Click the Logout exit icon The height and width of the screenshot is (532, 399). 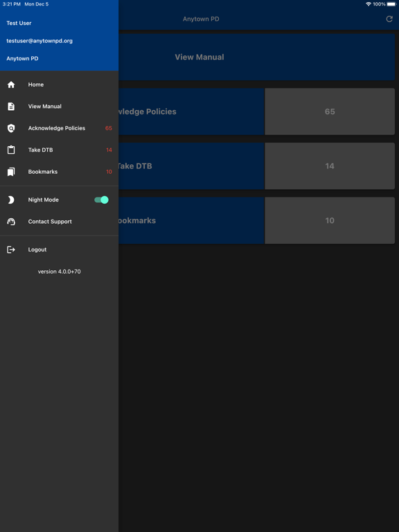coord(11,249)
